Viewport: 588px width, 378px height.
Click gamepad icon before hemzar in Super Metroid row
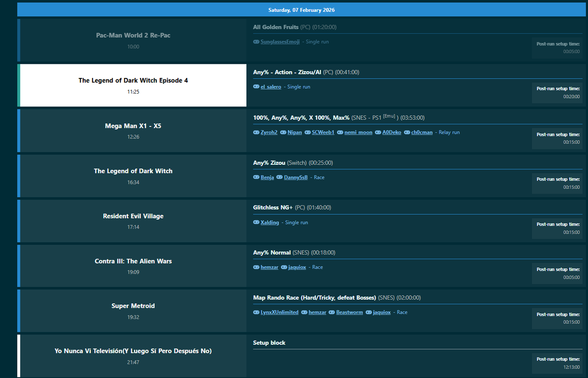pyautogui.click(x=304, y=312)
